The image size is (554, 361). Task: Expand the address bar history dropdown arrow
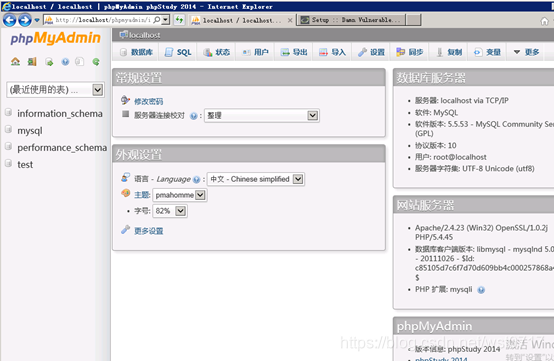click(x=166, y=20)
